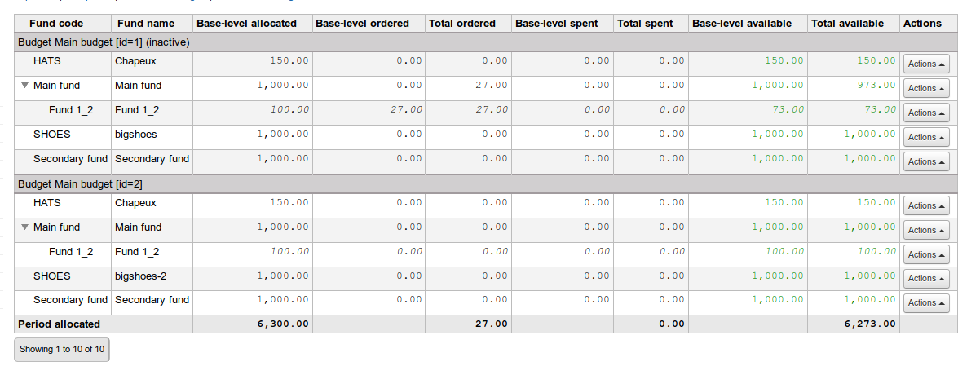Open Actions dropdown for bigshoes-2 fund
Image resolution: width=980 pixels, height=375 pixels.
[926, 279]
